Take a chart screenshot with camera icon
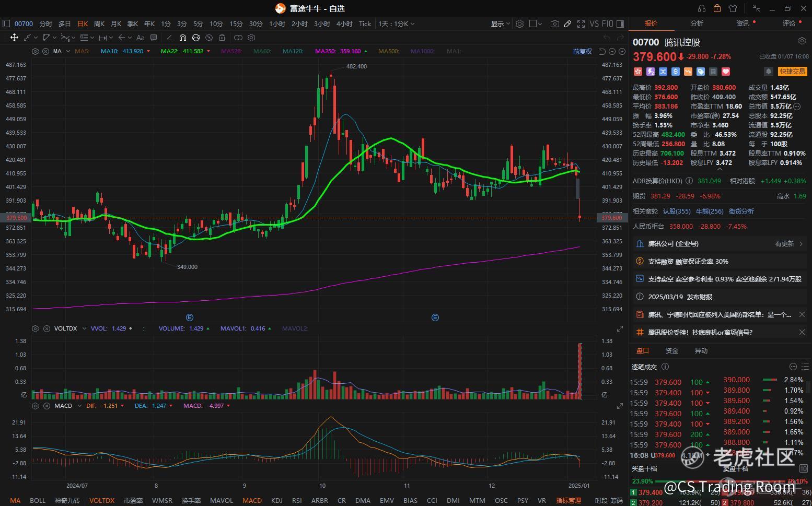 [554, 24]
